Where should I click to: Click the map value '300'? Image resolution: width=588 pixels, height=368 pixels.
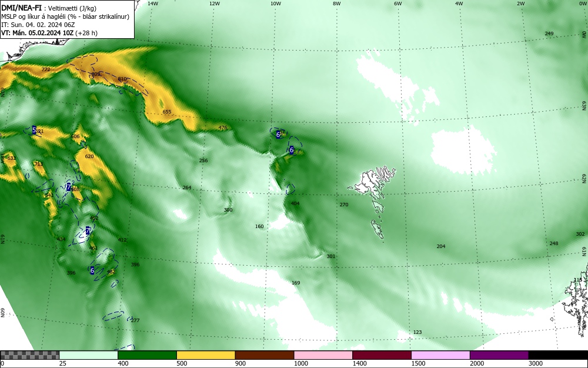228,210
